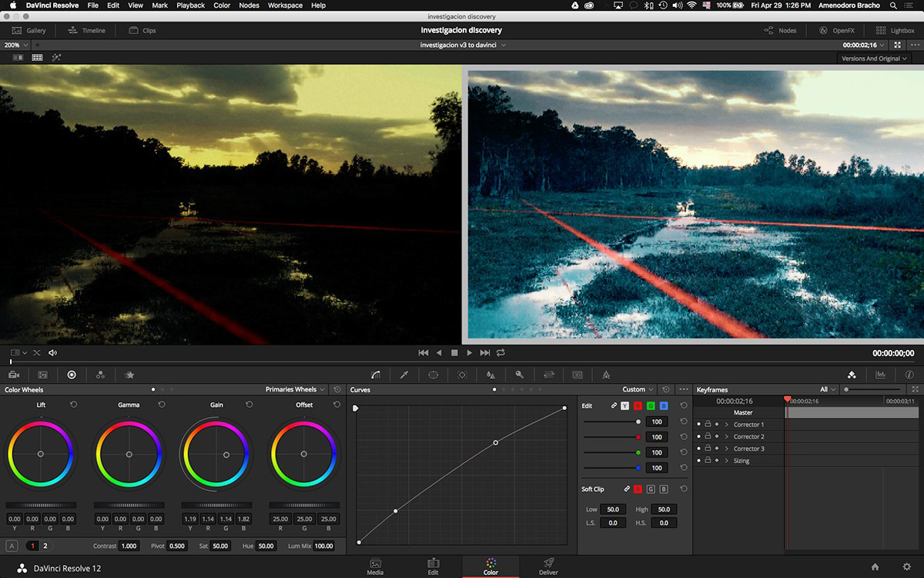Toggle the Clips panel button
This screenshot has height=578, width=924.
point(142,30)
